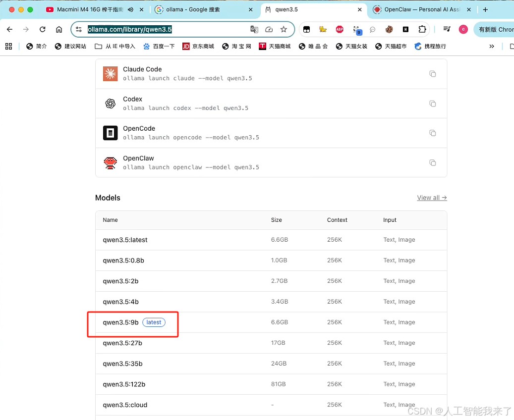Open the cookie extension icon
The image size is (514, 420).
[x=389, y=30]
